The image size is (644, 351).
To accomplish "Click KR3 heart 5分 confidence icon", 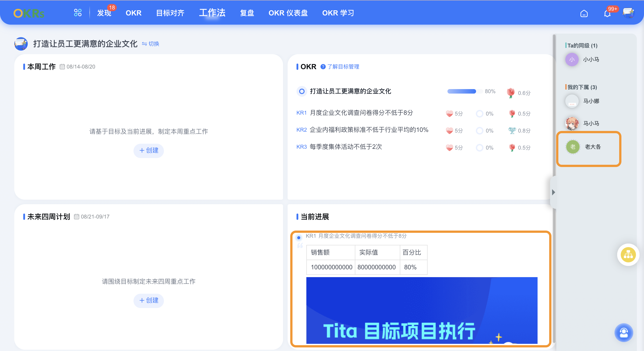I will click(x=449, y=148).
